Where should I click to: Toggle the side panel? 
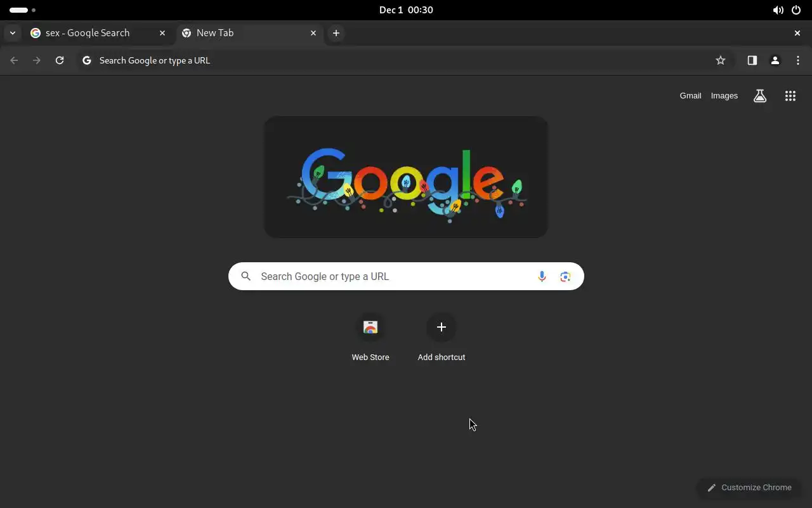click(x=752, y=60)
